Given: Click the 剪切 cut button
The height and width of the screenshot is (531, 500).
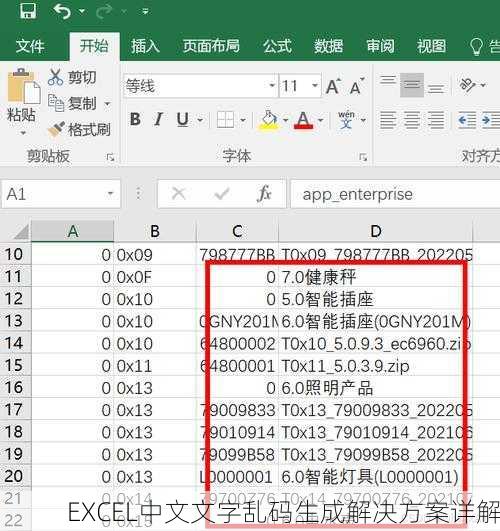Looking at the screenshot, I should click(72, 77).
